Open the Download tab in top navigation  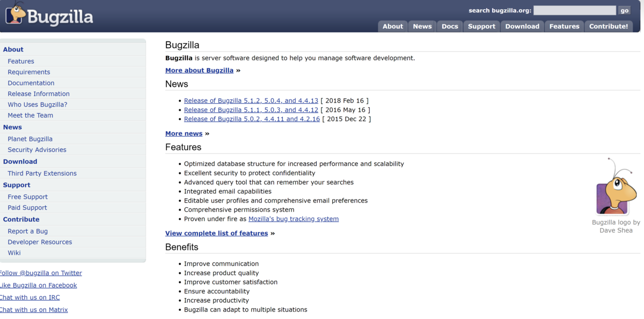click(522, 26)
